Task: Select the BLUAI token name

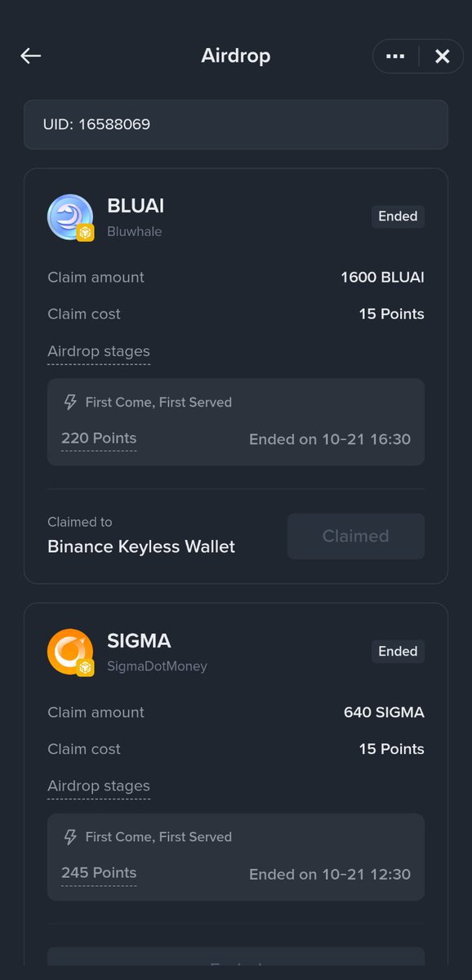Action: (x=136, y=206)
